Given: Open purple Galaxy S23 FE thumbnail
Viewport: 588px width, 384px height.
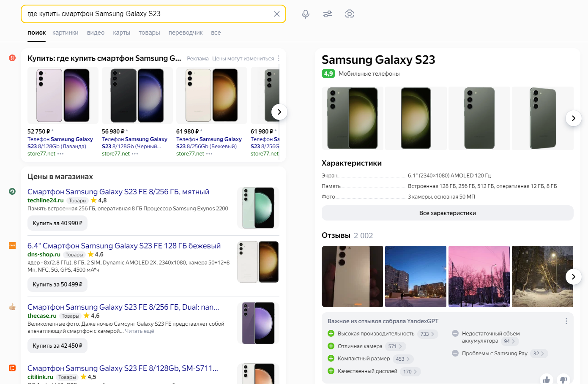Looking at the screenshot, I should coord(258,323).
